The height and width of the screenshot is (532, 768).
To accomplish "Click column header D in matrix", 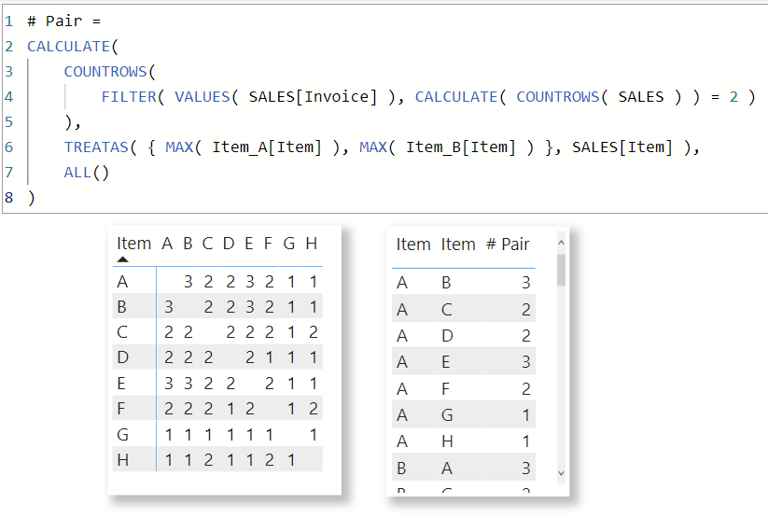I will point(229,244).
